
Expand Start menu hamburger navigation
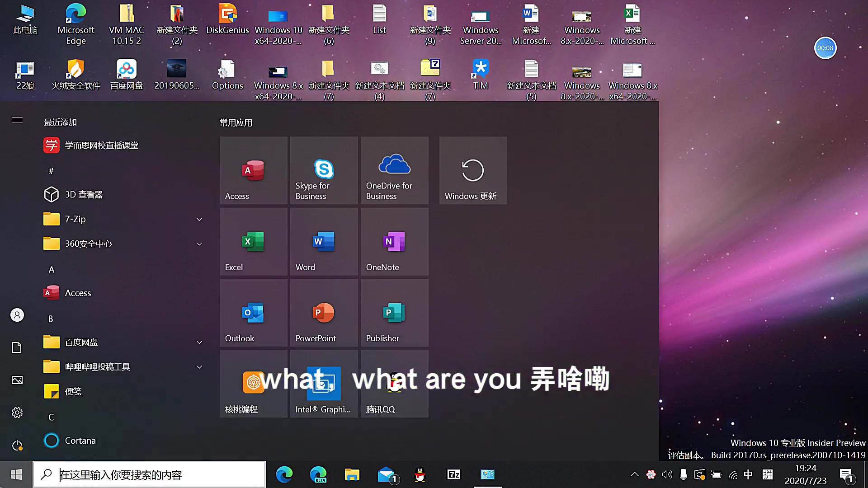click(17, 120)
